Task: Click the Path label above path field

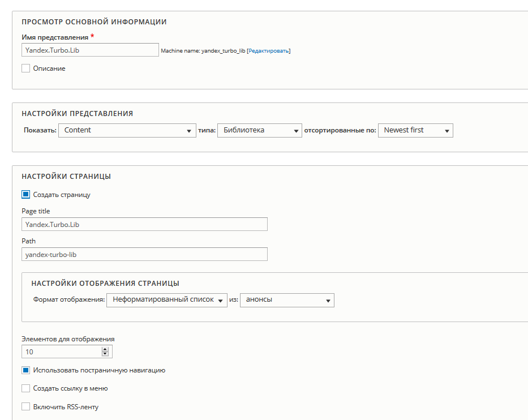Action: click(x=28, y=241)
